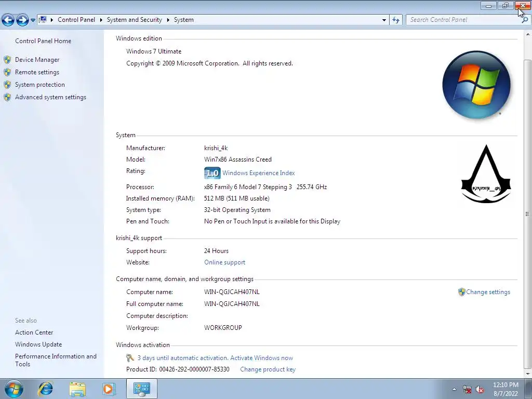Click the Forward navigation arrow
The width and height of the screenshot is (532, 399).
22,20
